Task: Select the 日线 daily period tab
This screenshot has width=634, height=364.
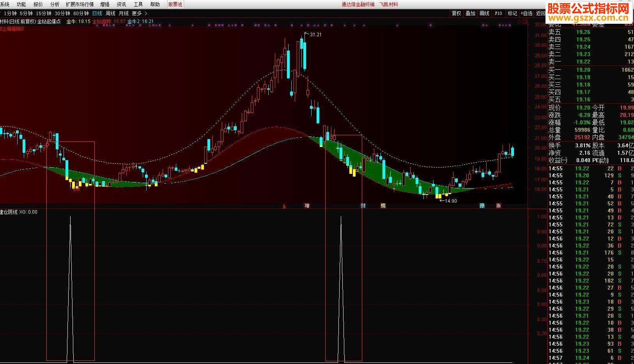Action: tap(97, 13)
